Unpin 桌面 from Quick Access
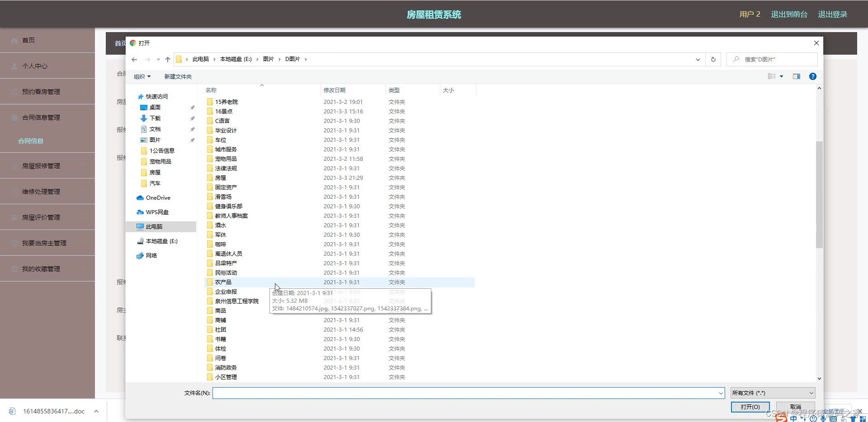The width and height of the screenshot is (868, 422). pos(192,107)
